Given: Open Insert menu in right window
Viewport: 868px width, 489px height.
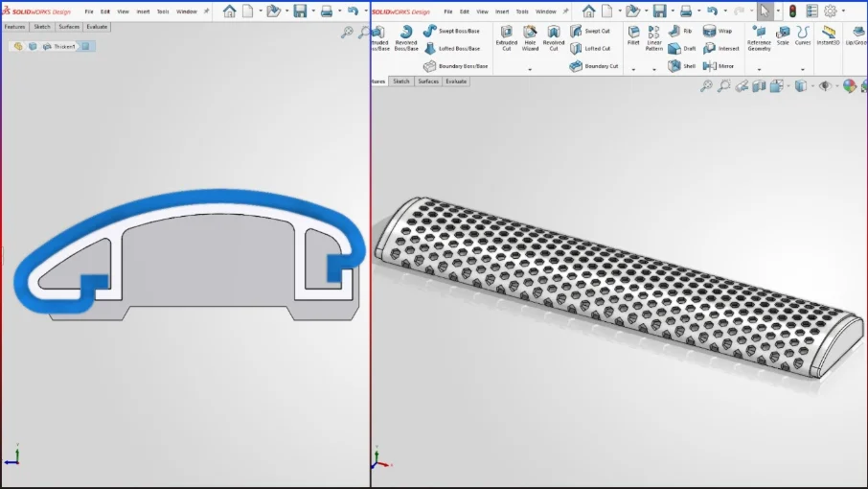Looking at the screenshot, I should point(502,12).
